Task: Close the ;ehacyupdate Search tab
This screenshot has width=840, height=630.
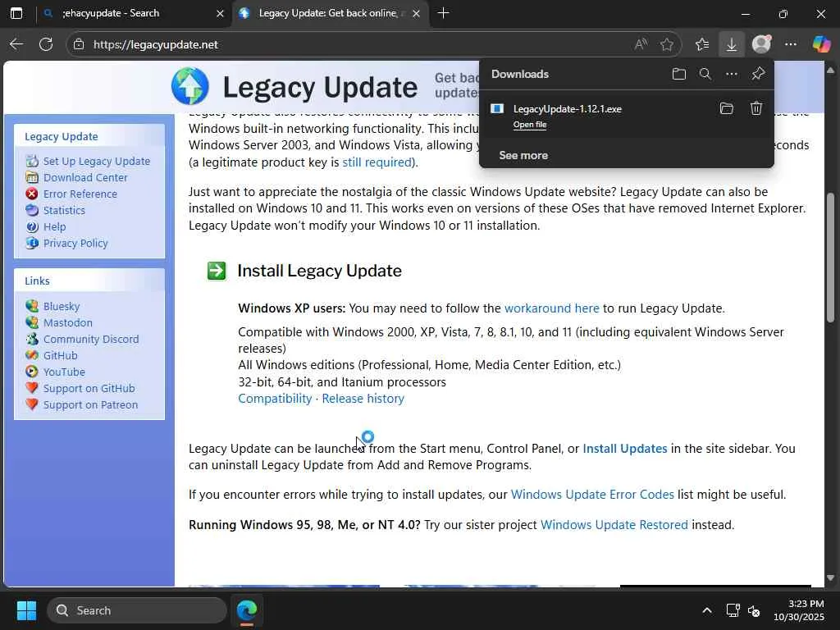Action: point(220,13)
